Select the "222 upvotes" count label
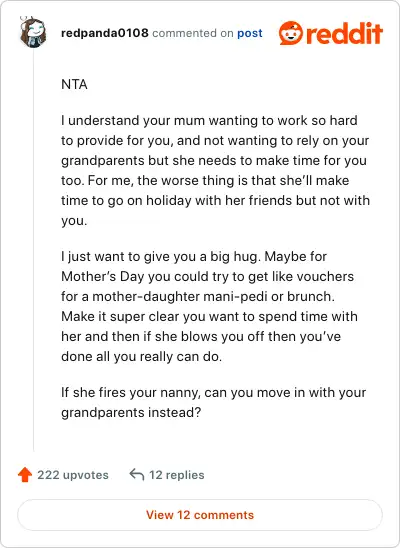This screenshot has width=400, height=548. [73, 475]
